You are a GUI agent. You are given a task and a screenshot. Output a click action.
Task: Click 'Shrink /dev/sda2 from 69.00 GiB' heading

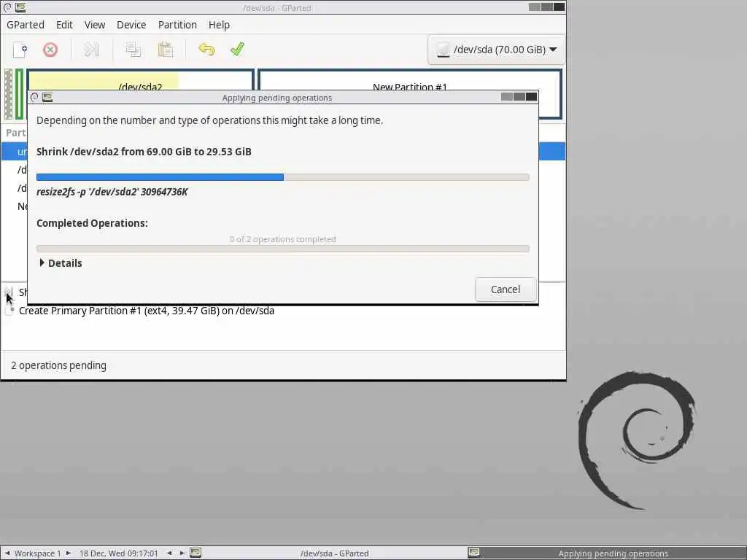[x=144, y=152]
